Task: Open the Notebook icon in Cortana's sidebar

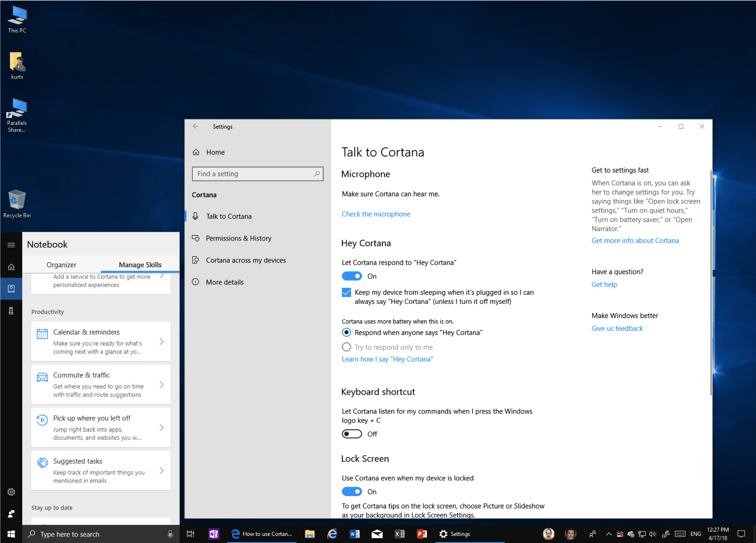Action: (11, 289)
